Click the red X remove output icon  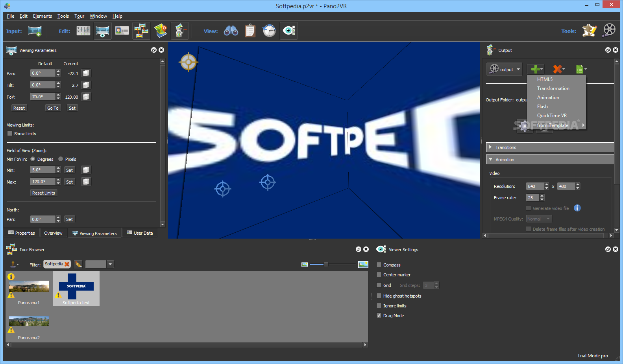click(558, 69)
